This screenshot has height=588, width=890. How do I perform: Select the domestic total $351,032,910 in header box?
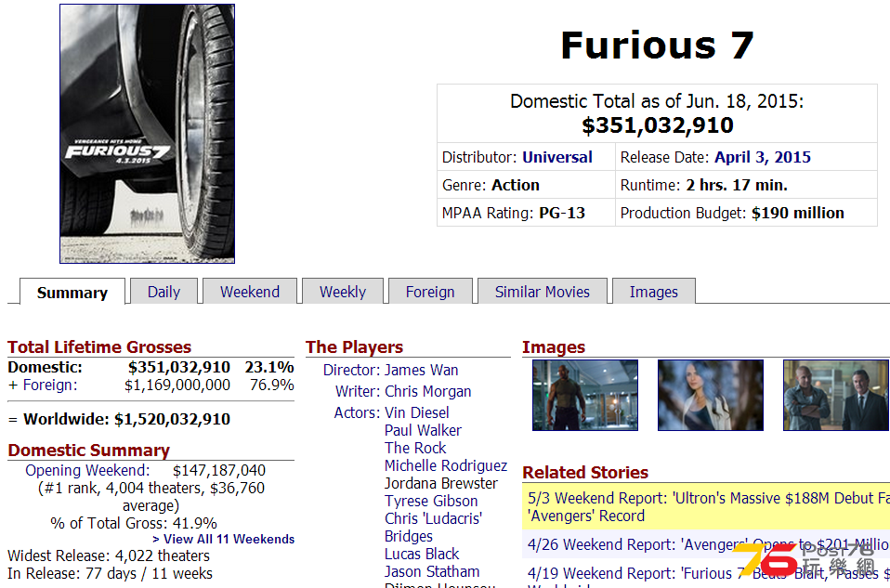(658, 125)
